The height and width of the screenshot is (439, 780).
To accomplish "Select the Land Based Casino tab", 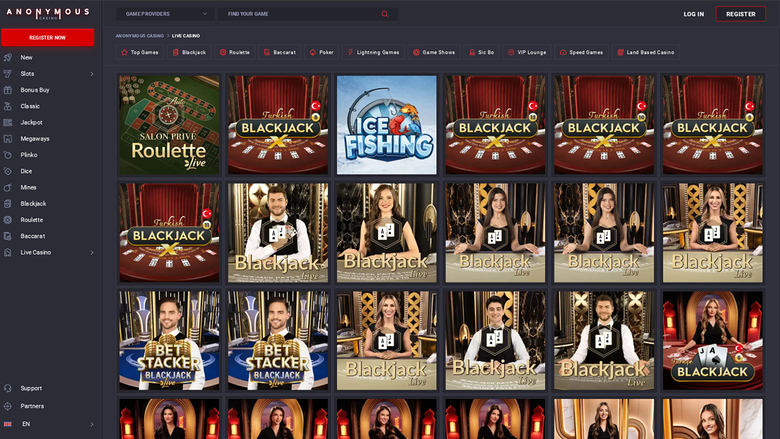I will click(x=646, y=52).
